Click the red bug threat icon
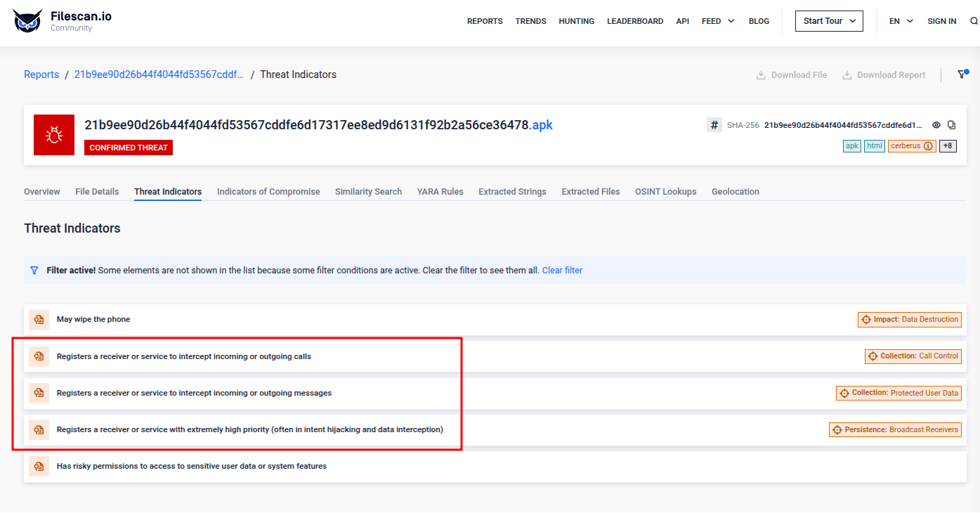The image size is (980, 513). 54,135
